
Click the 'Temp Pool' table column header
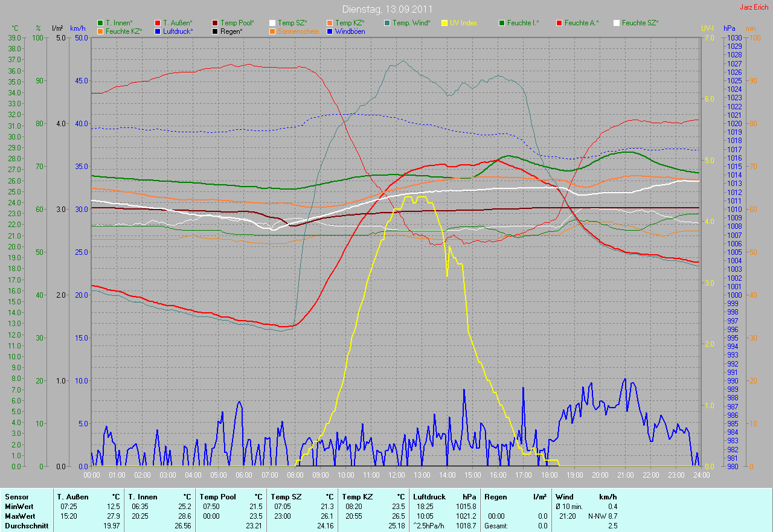coord(217,496)
